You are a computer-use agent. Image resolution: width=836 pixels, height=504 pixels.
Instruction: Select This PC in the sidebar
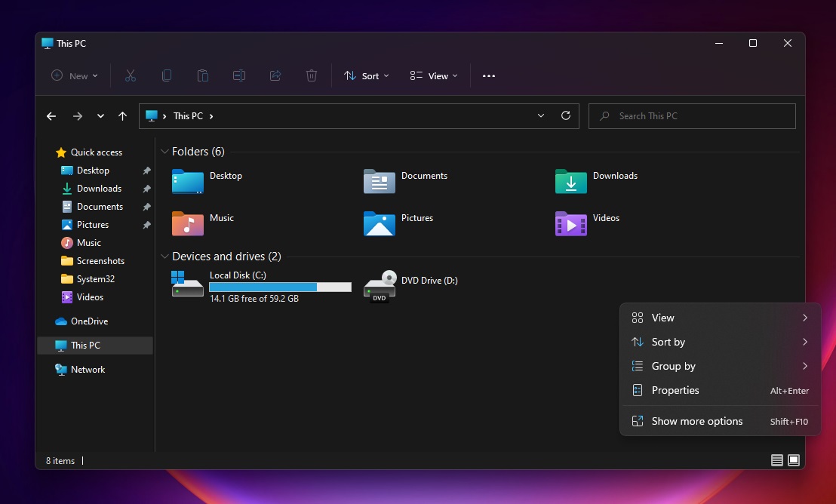(x=95, y=346)
